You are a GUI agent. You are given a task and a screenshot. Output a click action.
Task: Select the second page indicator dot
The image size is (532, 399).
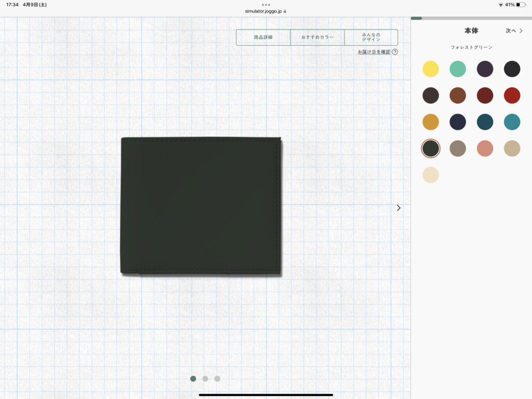205,379
